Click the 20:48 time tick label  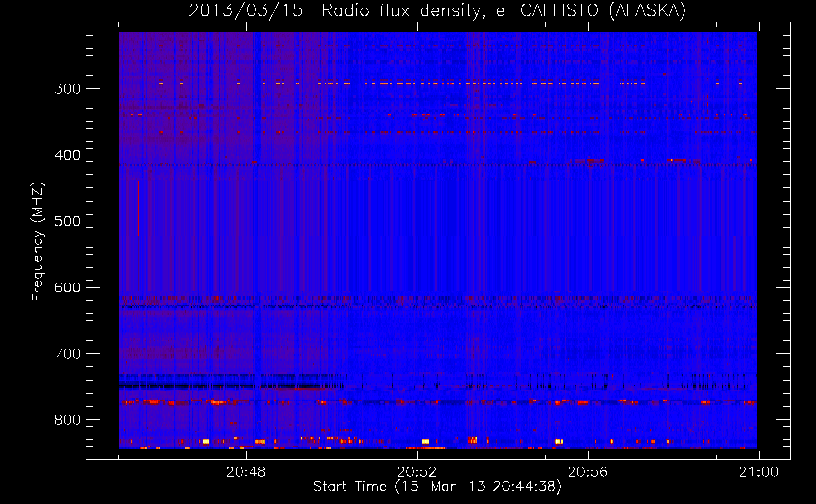click(x=246, y=472)
